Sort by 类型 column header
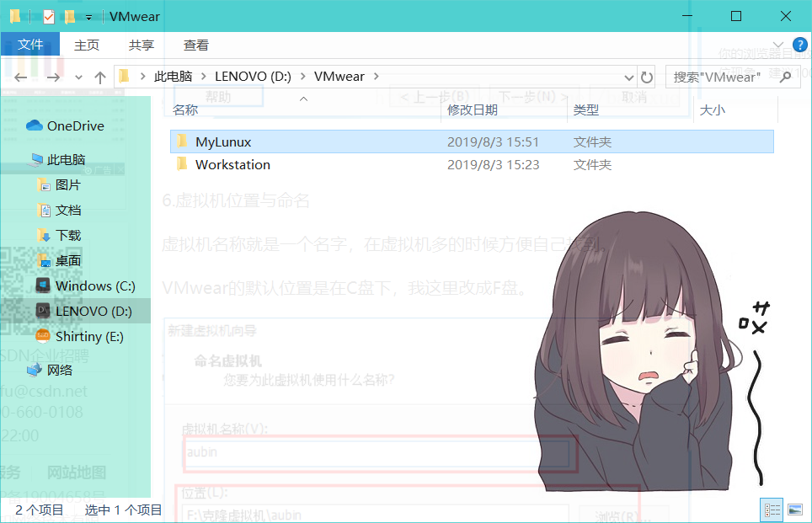The image size is (812, 523). [x=586, y=110]
